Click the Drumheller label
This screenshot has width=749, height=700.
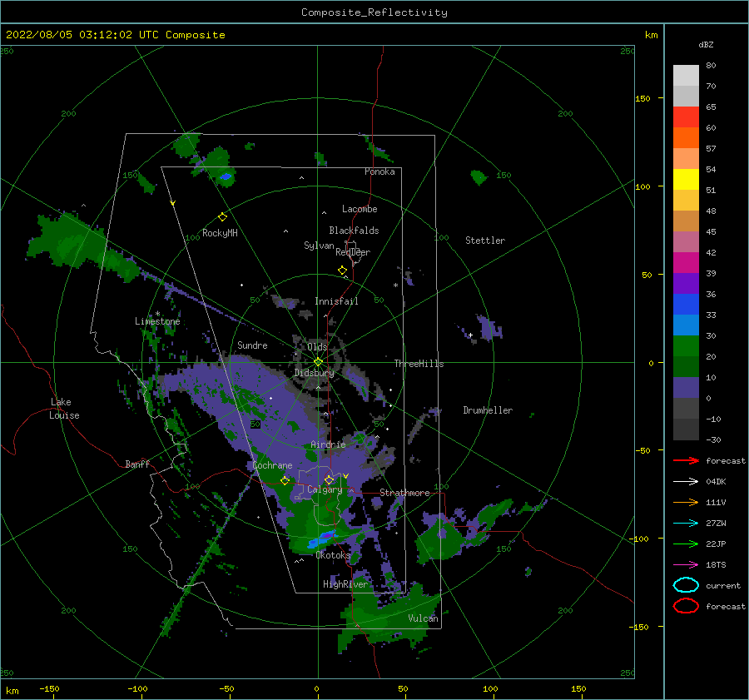click(x=487, y=410)
